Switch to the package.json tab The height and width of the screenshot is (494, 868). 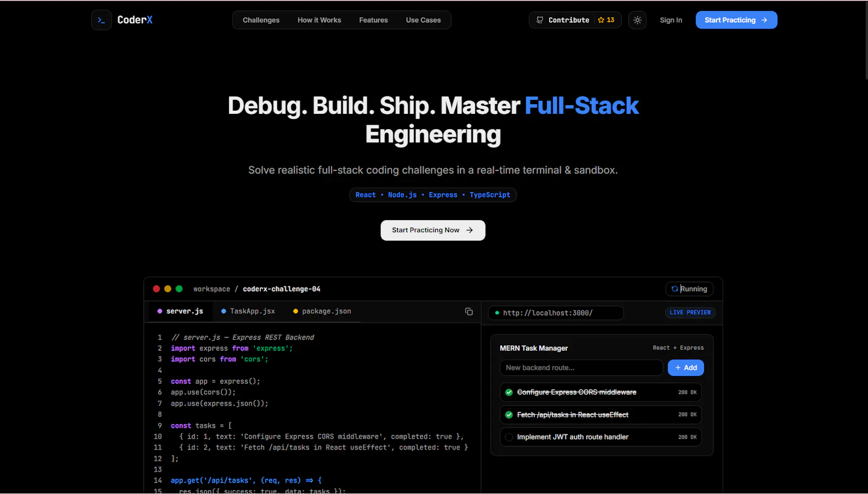point(322,311)
